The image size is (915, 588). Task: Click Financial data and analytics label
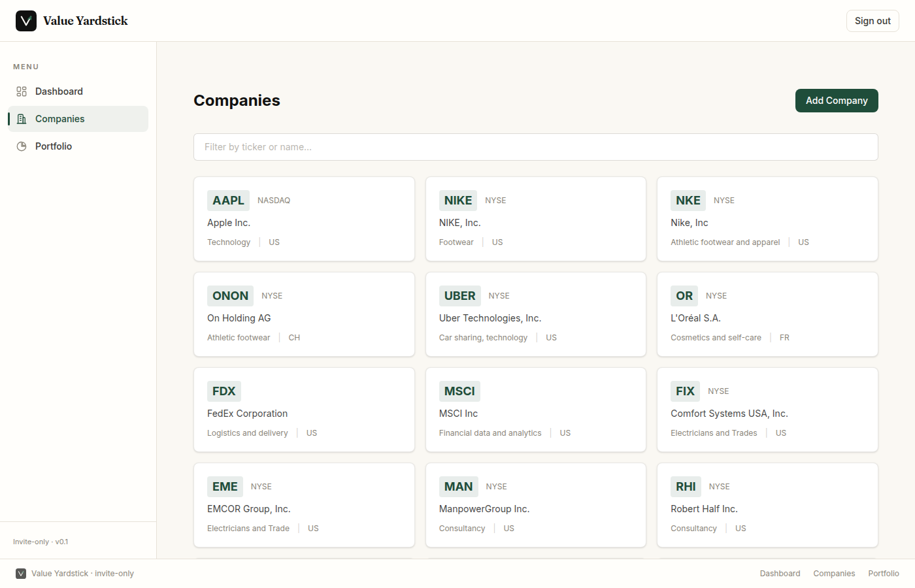pyautogui.click(x=490, y=433)
